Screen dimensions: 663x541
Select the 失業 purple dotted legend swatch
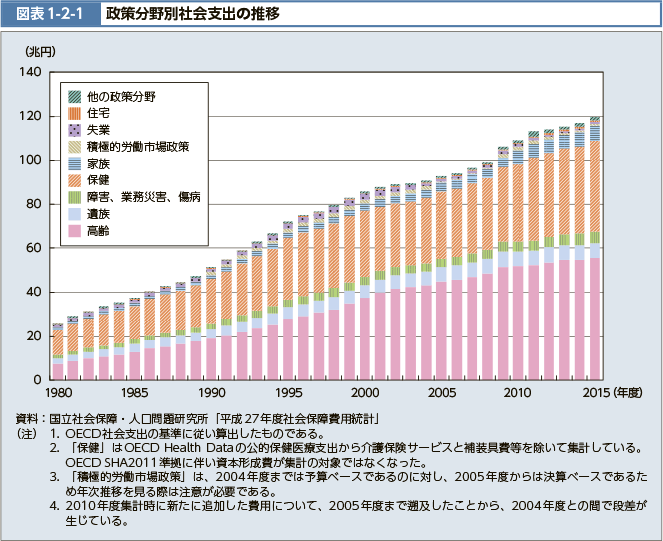(x=75, y=130)
